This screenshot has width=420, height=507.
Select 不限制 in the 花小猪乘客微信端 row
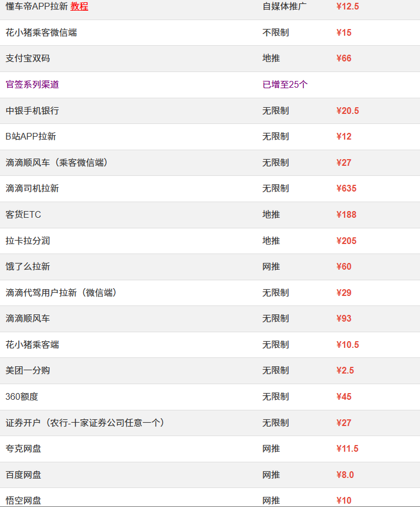[275, 32]
